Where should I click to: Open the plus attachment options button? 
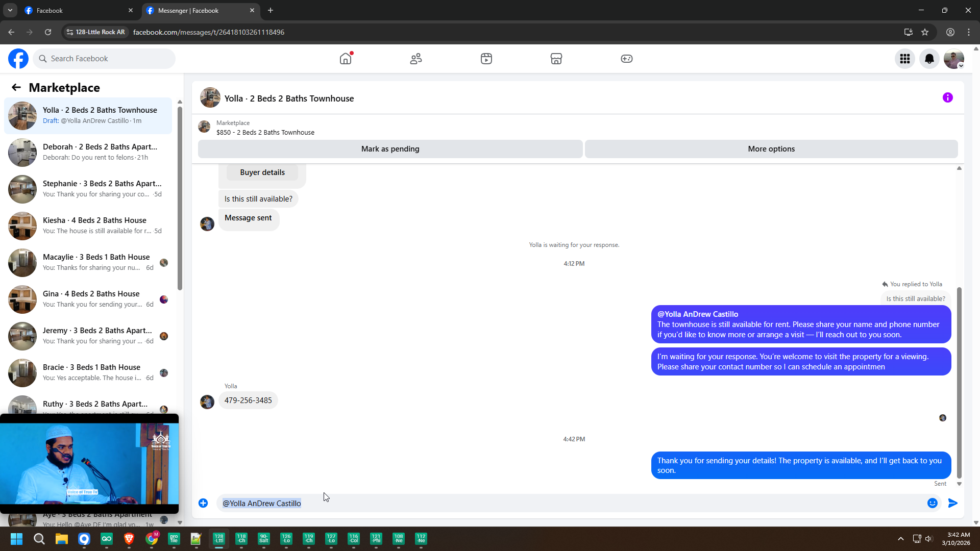point(203,503)
